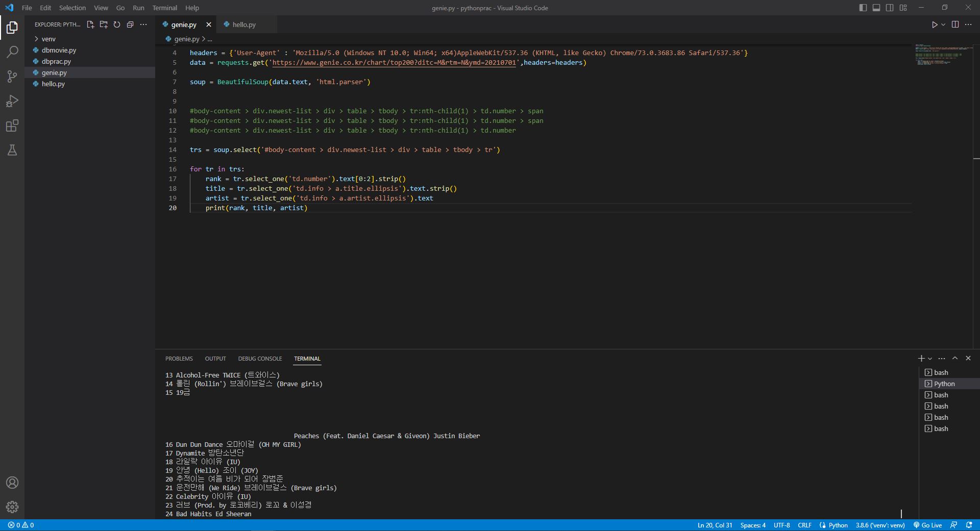Show errors and warnings count
The width and height of the screenshot is (980, 531).
[x=21, y=525]
